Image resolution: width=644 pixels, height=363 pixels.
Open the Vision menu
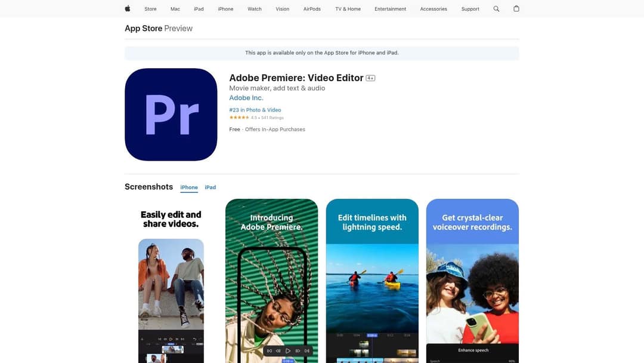[283, 8]
